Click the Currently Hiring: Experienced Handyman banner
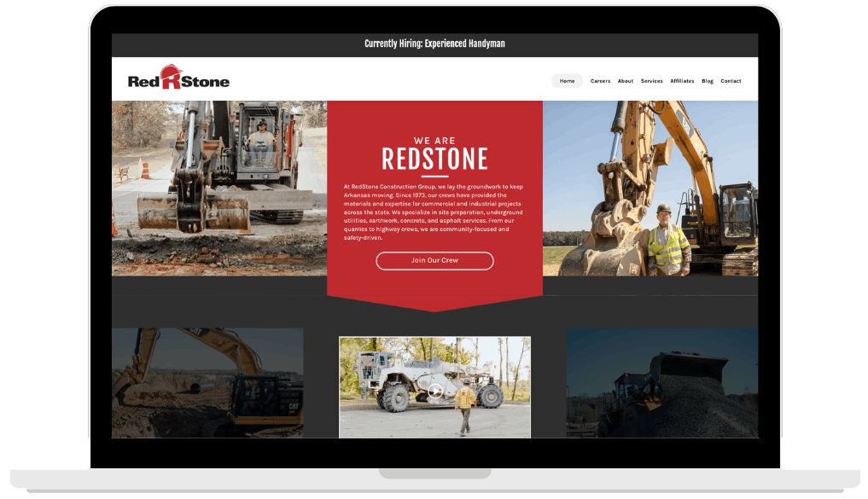Screen dimensions: 868x499 point(434,44)
